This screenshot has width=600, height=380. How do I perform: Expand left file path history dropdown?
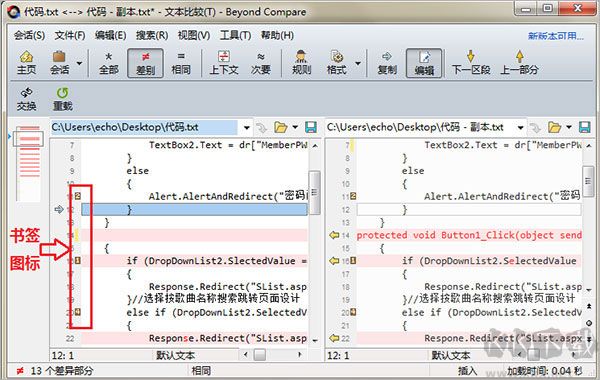click(x=247, y=127)
